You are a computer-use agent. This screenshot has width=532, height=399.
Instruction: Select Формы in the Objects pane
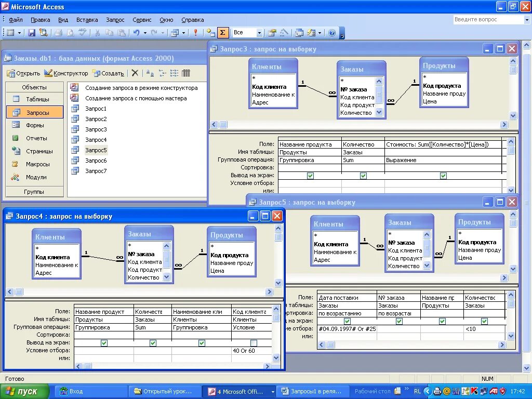(35, 125)
